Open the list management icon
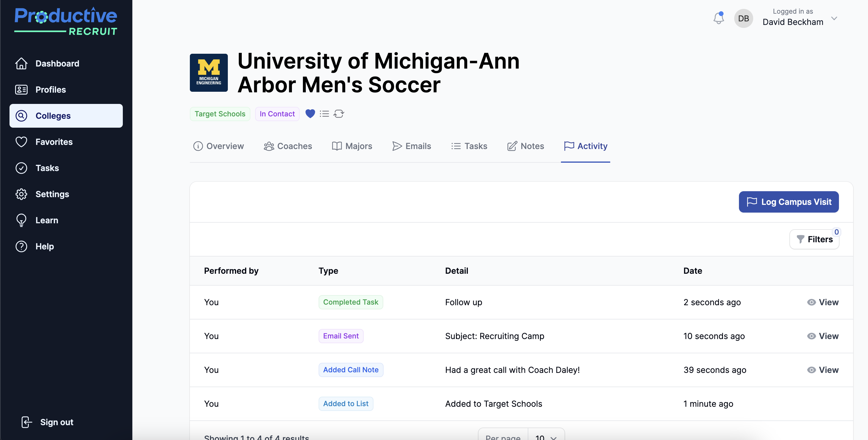Viewport: 868px width, 440px height. (x=324, y=114)
